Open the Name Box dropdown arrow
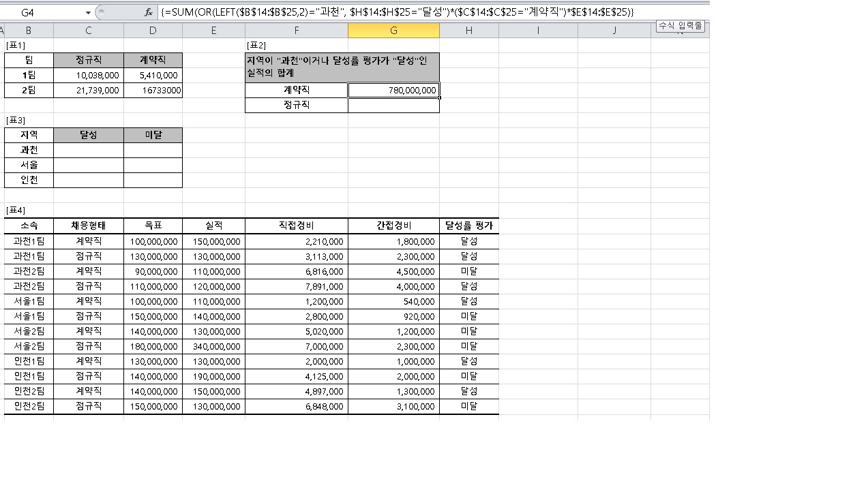This screenshot has height=494, width=868. tap(88, 13)
